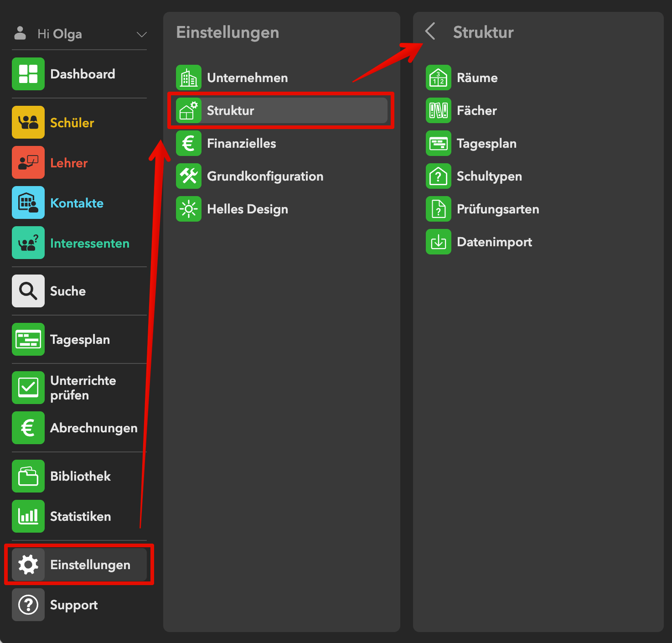Choose Struktur row in Einstellungen
Image resolution: width=672 pixels, height=643 pixels.
click(x=282, y=110)
